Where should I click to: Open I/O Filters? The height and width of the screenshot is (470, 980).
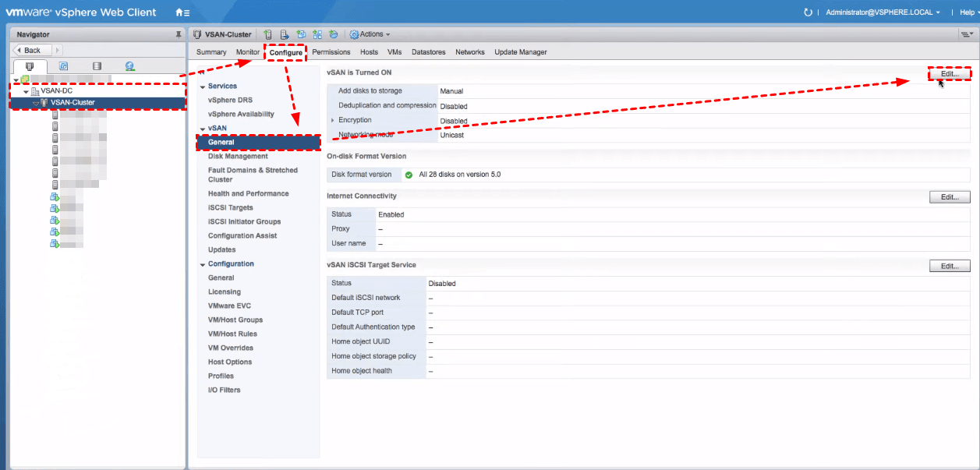point(225,390)
